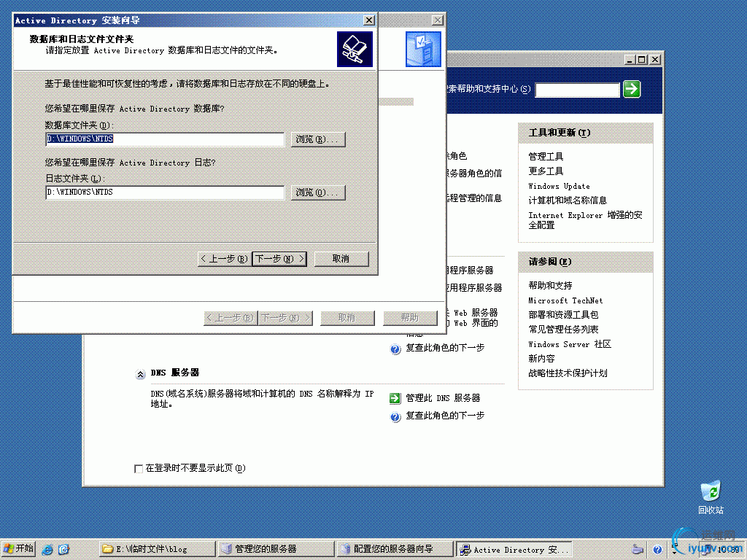Click the 工具和更新(T) section header

pos(586,133)
